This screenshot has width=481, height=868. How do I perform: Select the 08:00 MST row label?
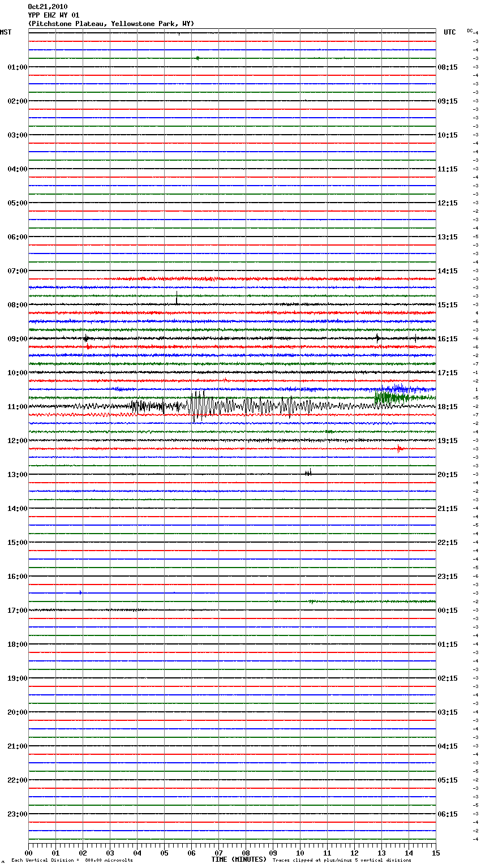click(x=18, y=305)
